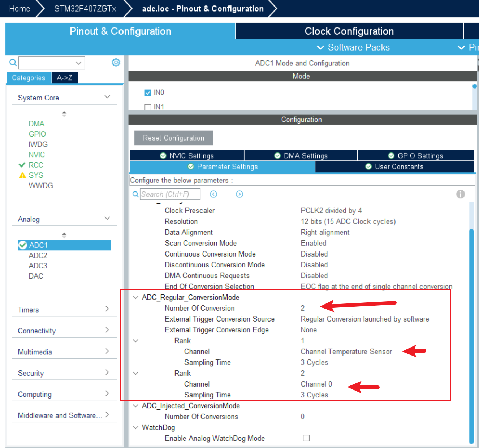Click the yellow warning icon next to SYS
This screenshot has width=479, height=448.
pos(22,175)
